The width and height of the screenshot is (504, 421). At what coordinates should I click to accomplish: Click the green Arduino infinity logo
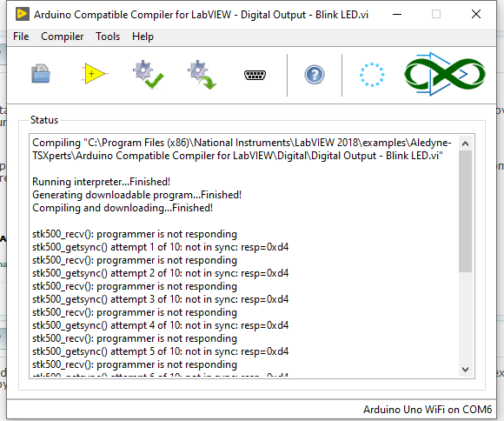point(445,74)
